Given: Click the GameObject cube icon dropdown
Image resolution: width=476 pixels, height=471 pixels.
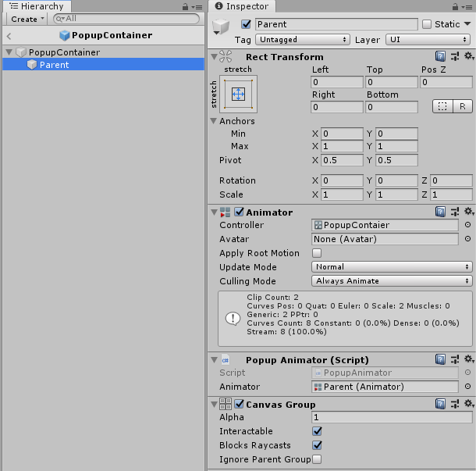Looking at the screenshot, I should click(x=221, y=27).
